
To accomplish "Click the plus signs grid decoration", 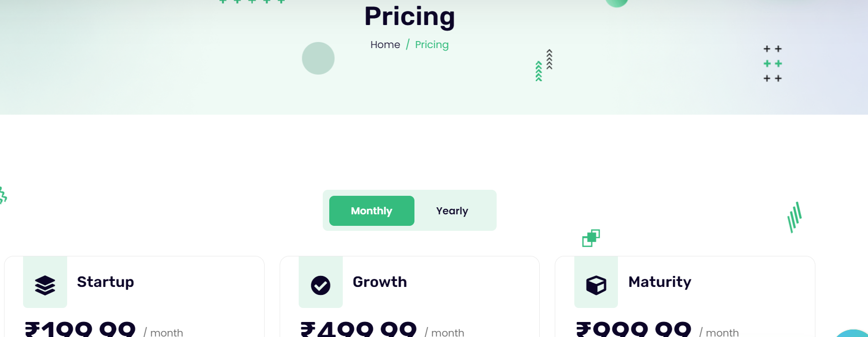I will [x=772, y=64].
